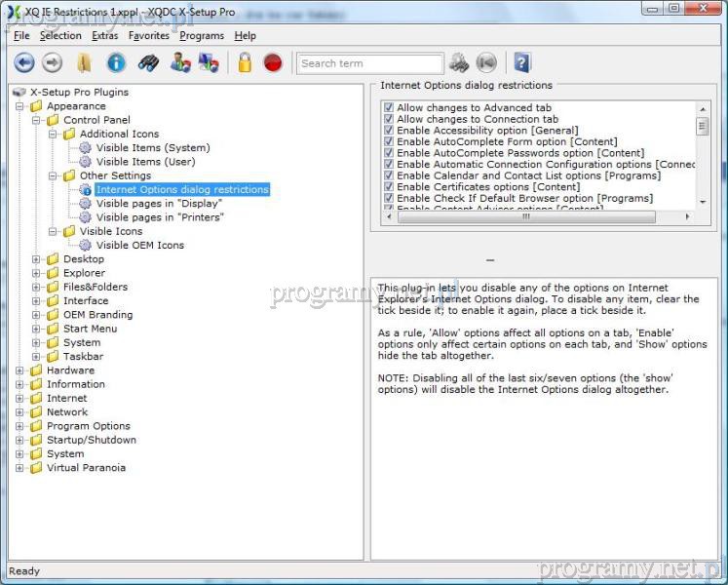Screen dimensions: 728x585
Task: Select Visible pages in "Display" item
Action: click(x=159, y=204)
